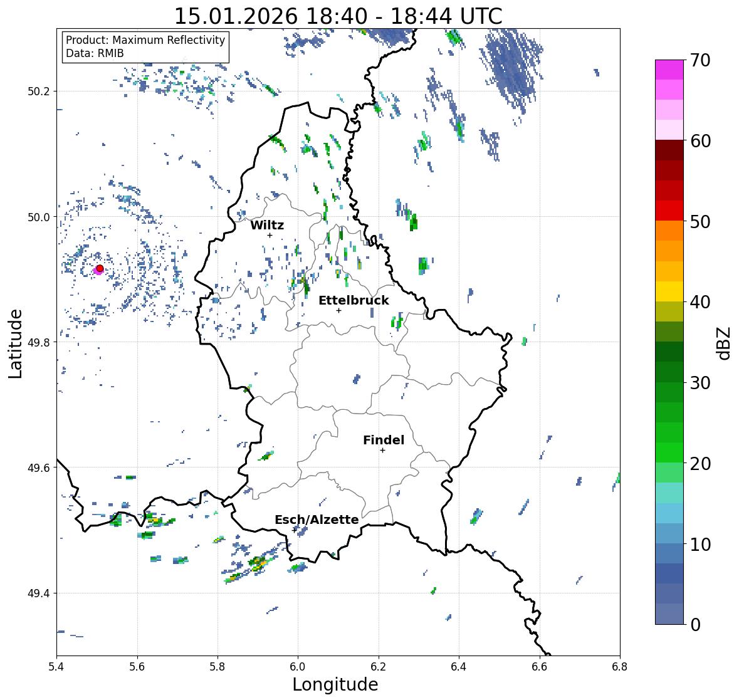
Task: Click the 6.2 longitude tick label
Action: coord(379,667)
